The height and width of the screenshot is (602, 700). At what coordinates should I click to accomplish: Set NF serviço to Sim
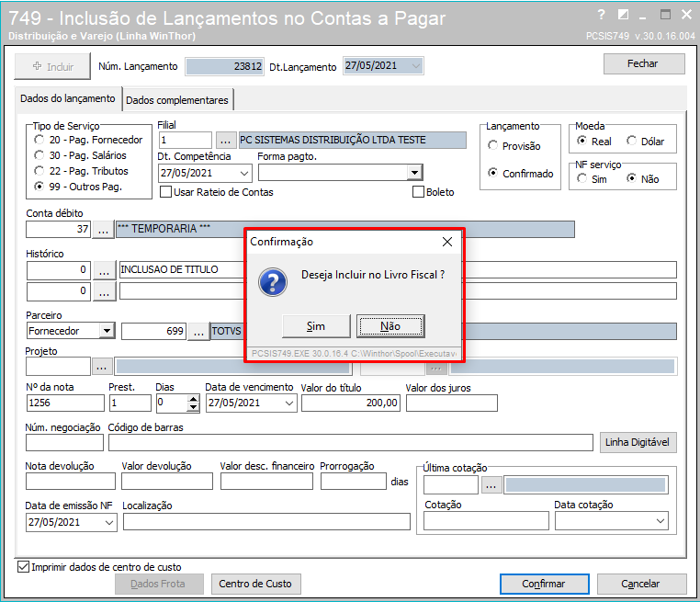coord(581,178)
